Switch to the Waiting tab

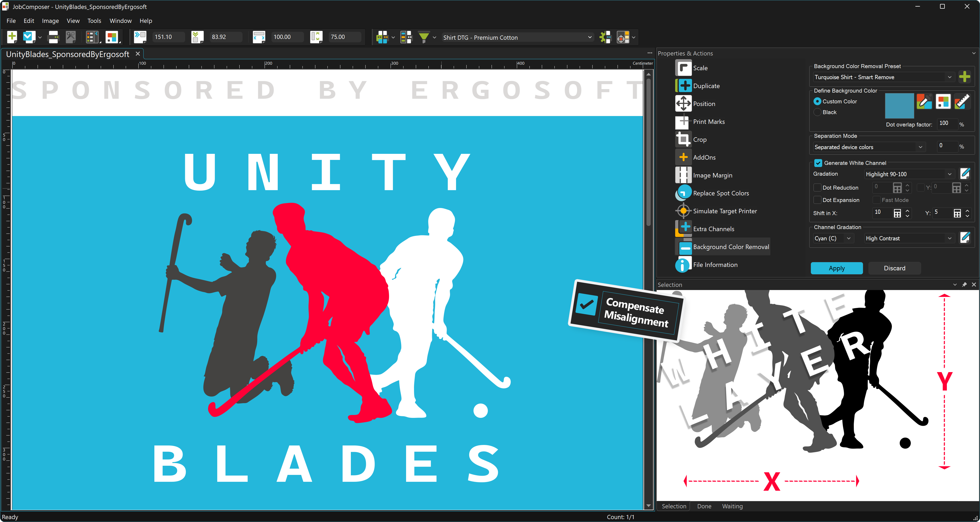[732, 506]
